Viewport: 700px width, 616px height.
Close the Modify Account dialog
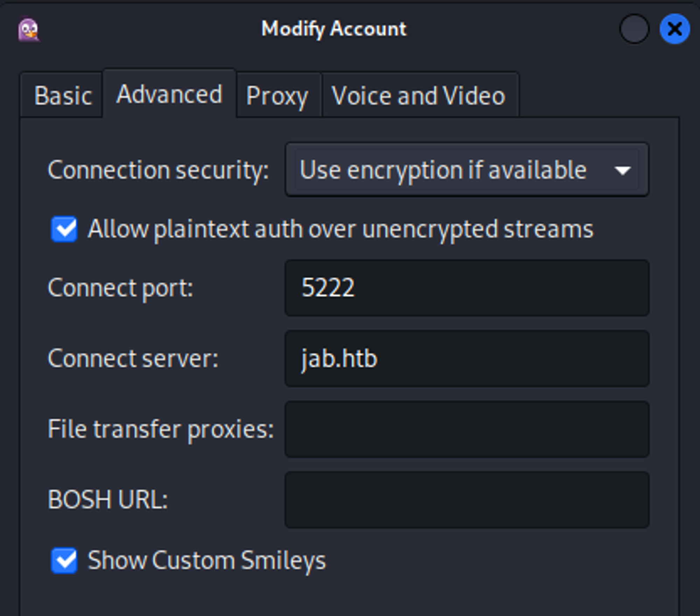[674, 29]
